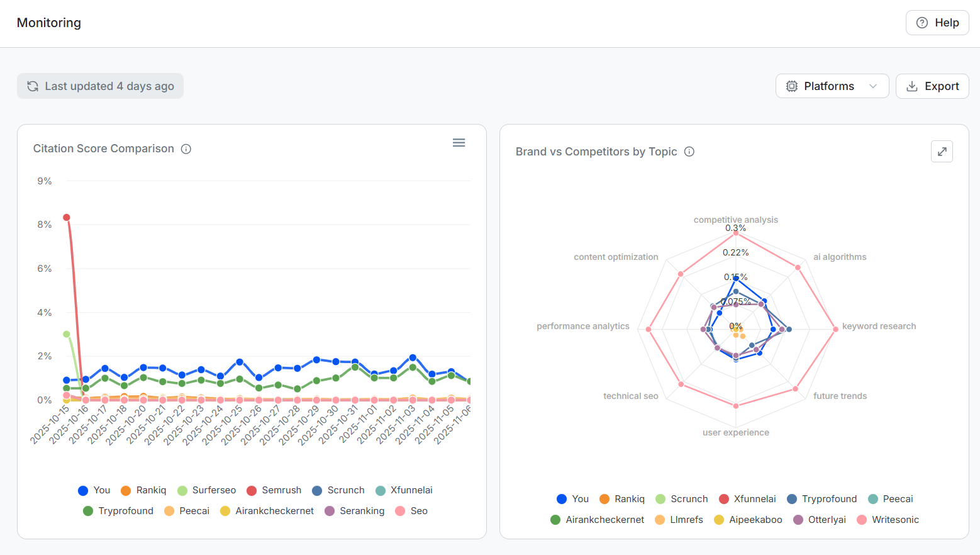The width and height of the screenshot is (980, 555).
Task: Expand the Brand vs Competitors chart fullscreen
Action: (x=942, y=152)
